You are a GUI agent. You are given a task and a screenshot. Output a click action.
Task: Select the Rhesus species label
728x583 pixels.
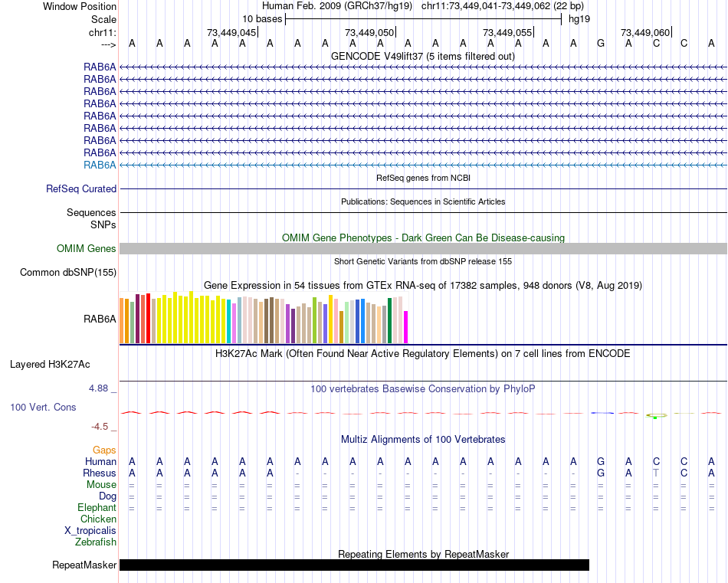point(100,473)
